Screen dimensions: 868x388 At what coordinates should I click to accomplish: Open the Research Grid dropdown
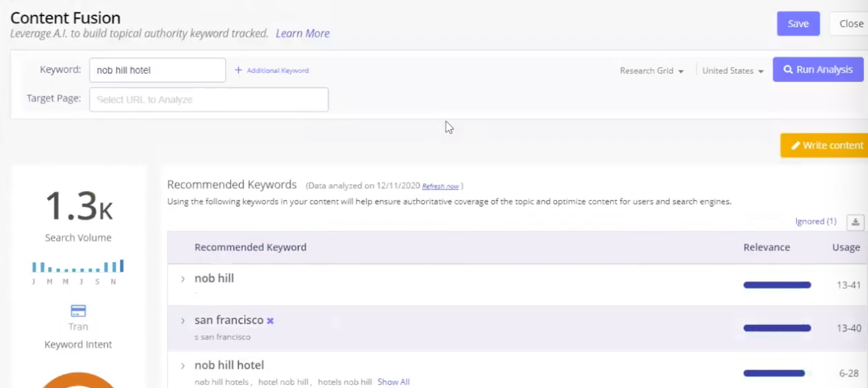[651, 70]
